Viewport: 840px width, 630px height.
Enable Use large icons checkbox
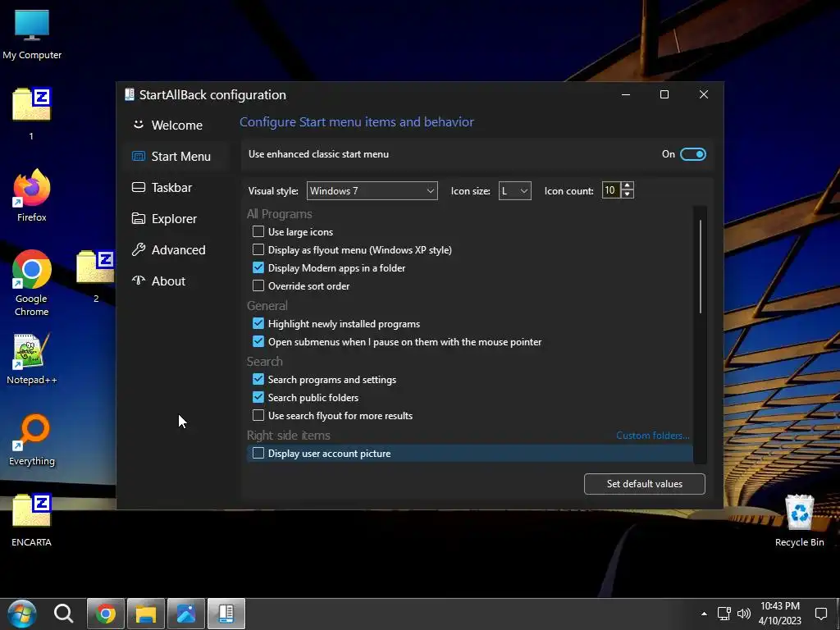258,231
